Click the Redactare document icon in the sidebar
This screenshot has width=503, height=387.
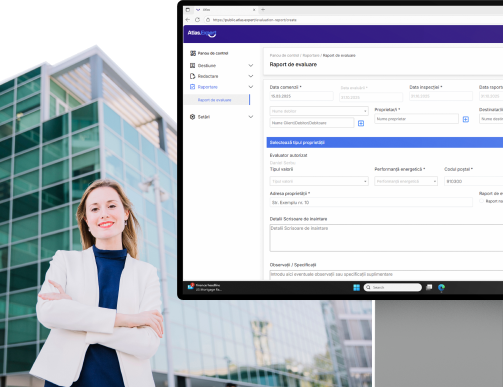pos(192,76)
